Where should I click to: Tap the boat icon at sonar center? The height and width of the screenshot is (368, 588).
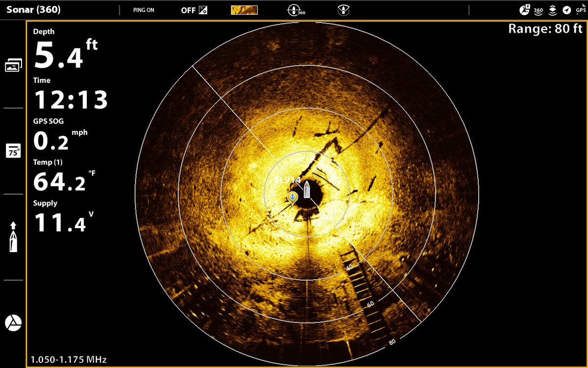[307, 189]
